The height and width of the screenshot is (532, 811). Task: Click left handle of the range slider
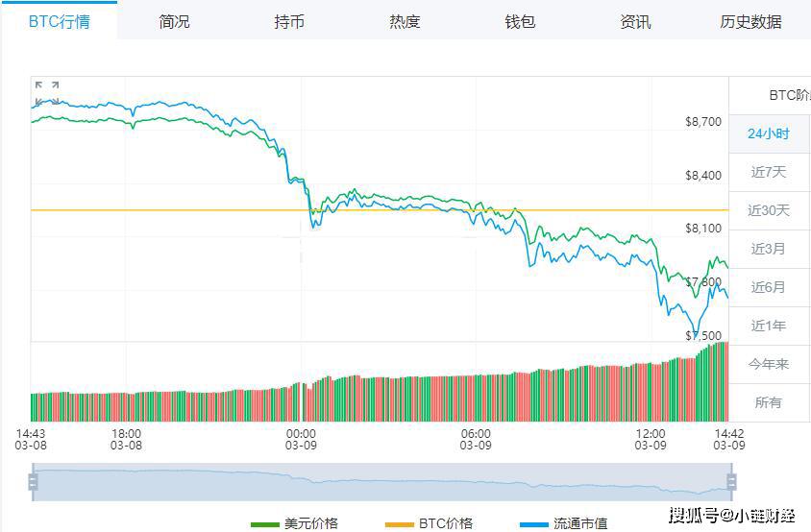(x=33, y=481)
